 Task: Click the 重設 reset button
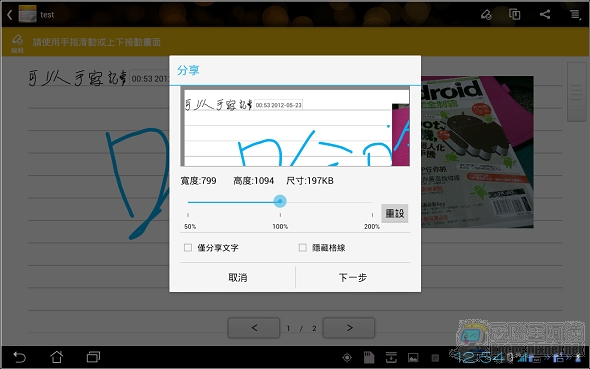pyautogui.click(x=394, y=213)
